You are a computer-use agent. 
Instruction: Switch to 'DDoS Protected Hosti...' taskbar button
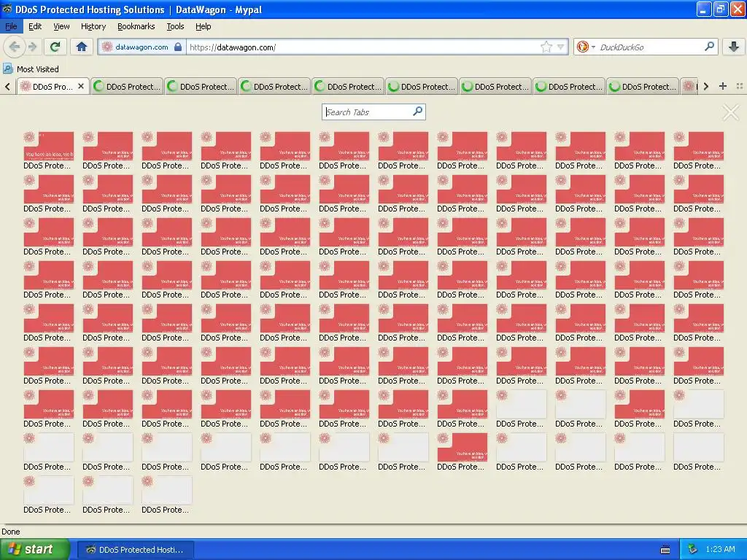135,550
